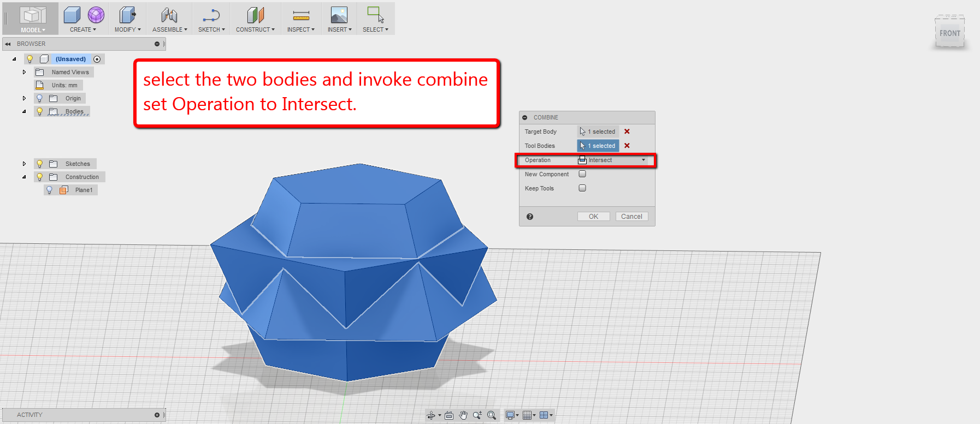Click the Modify press-pull icon
This screenshot has width=980, height=424.
(x=128, y=15)
